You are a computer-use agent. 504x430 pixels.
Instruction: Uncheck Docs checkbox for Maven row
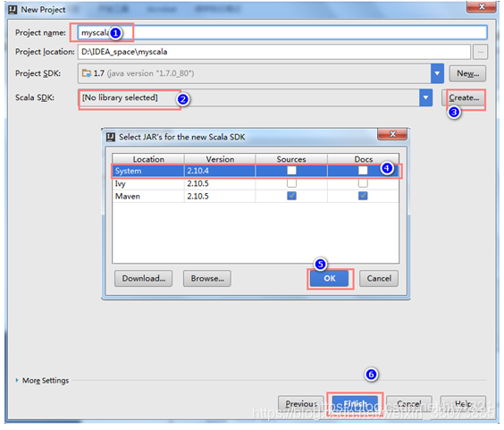363,196
